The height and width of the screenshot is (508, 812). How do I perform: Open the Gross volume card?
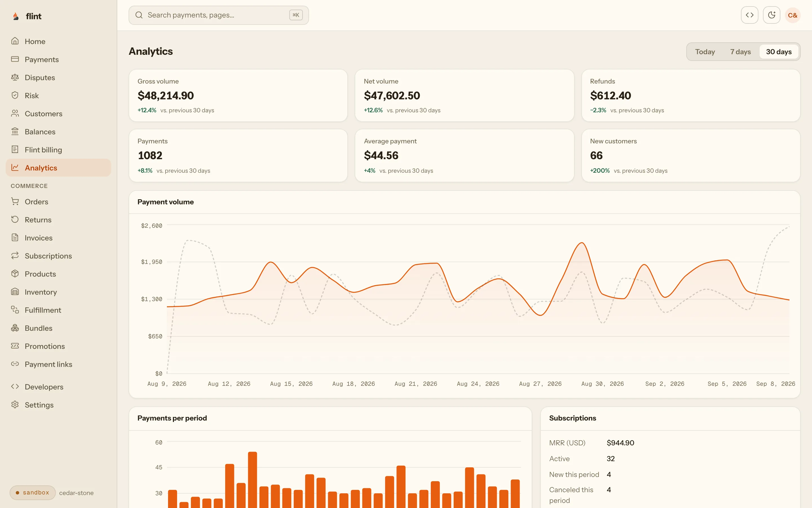pos(238,95)
